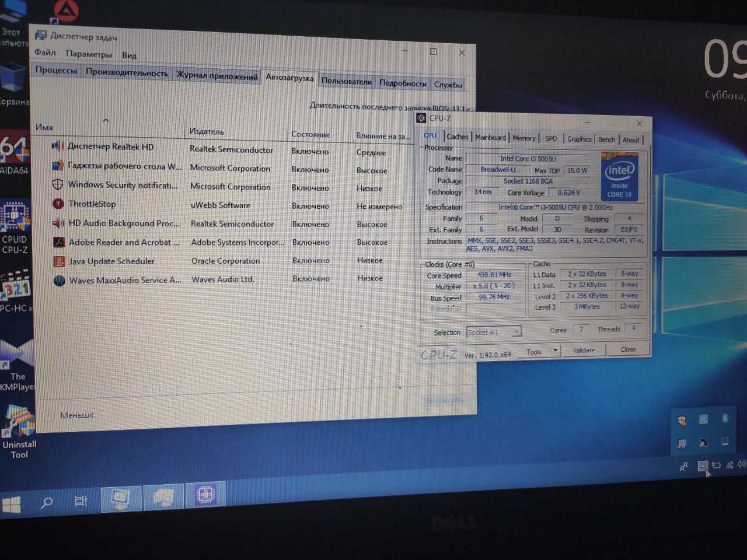Screen dimensions: 747x560
Task: Click the Гаджеты рабочего стола entry icon
Action: tap(57, 165)
